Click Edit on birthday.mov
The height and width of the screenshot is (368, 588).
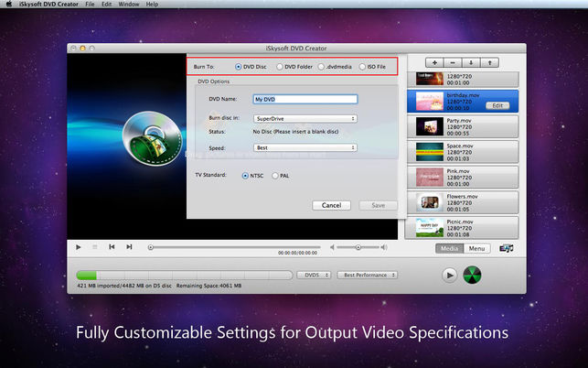(x=497, y=105)
